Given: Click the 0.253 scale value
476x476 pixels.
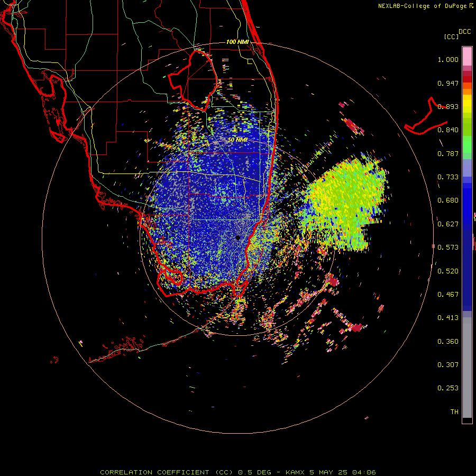Looking at the screenshot, I should (x=448, y=388).
